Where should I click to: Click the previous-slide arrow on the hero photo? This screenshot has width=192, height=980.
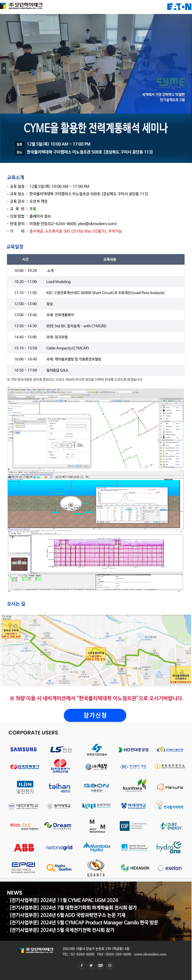click(4, 69)
